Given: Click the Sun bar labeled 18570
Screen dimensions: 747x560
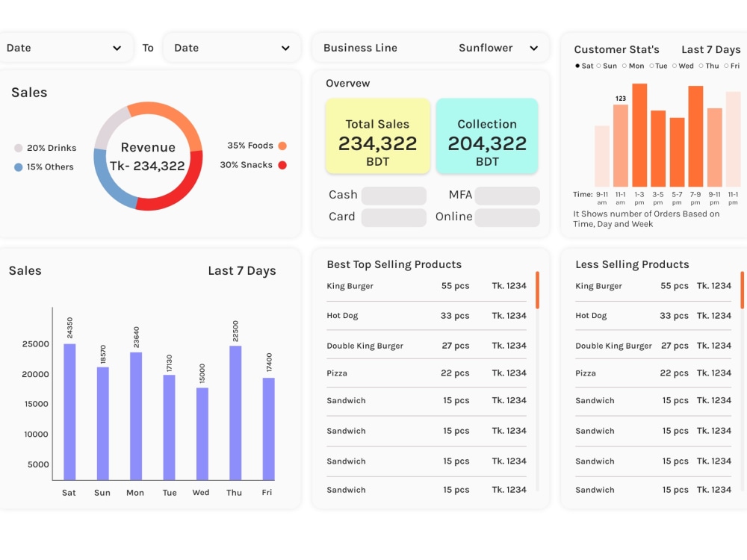Looking at the screenshot, I should click(103, 423).
